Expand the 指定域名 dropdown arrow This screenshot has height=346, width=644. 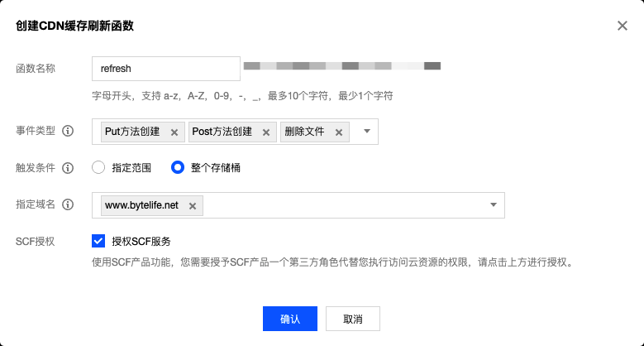click(494, 204)
